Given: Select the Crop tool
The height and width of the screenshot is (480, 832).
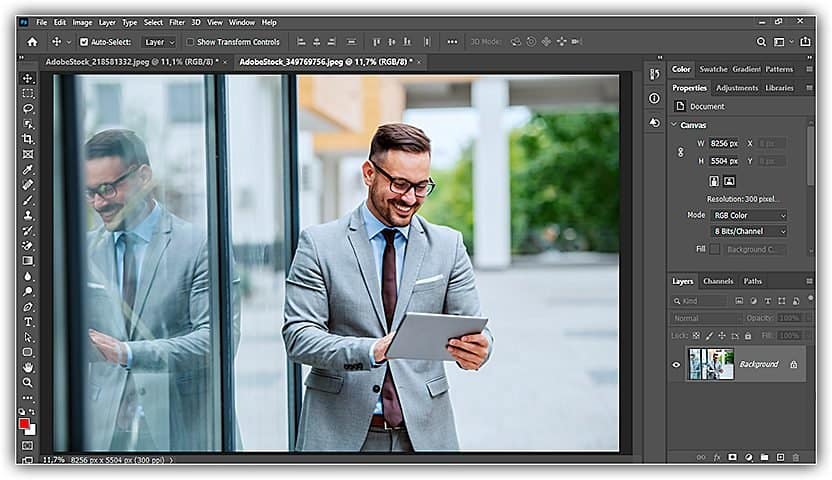Looking at the screenshot, I should [28, 139].
